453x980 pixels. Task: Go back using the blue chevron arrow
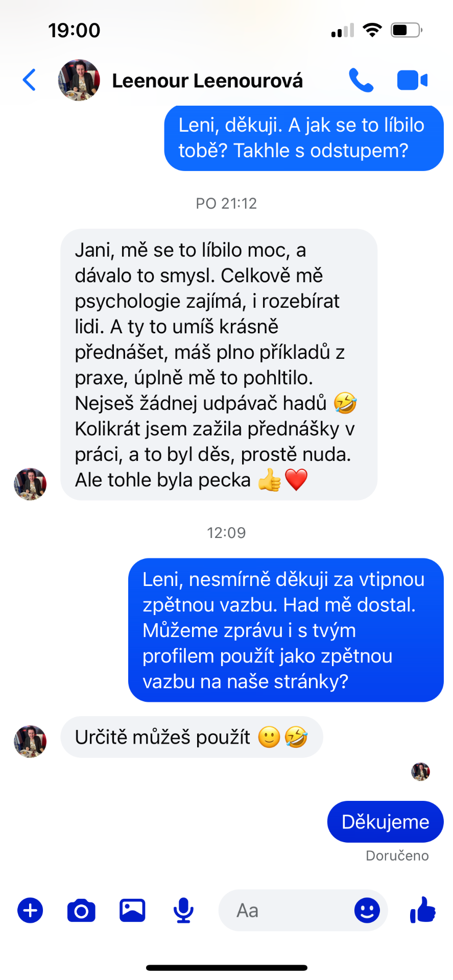30,80
